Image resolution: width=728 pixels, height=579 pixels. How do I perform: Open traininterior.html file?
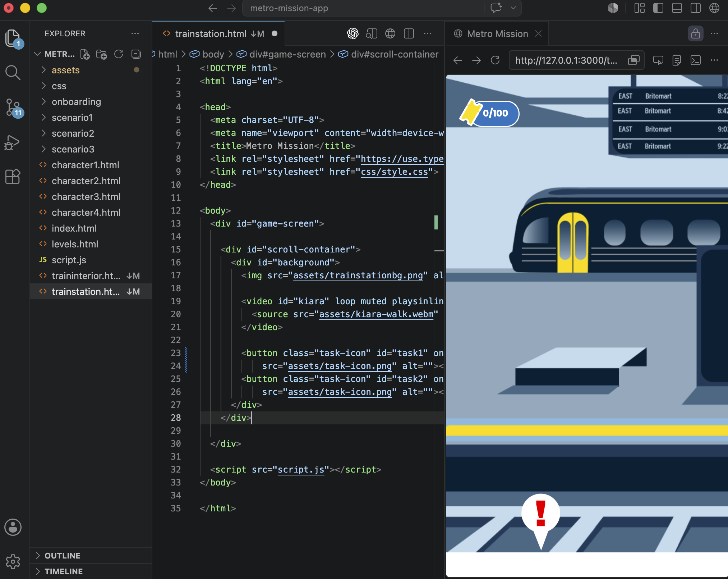coord(91,276)
